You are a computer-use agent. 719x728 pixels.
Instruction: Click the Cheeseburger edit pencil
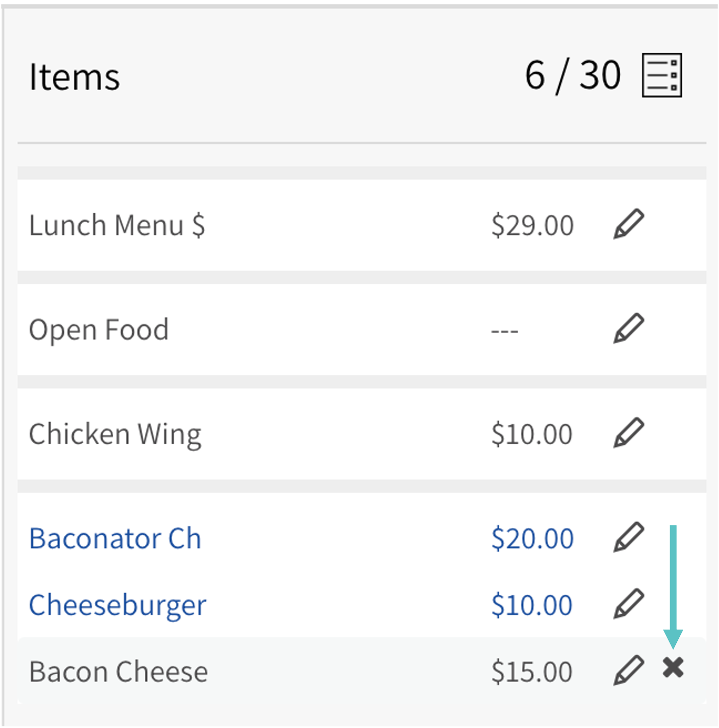[x=628, y=604]
